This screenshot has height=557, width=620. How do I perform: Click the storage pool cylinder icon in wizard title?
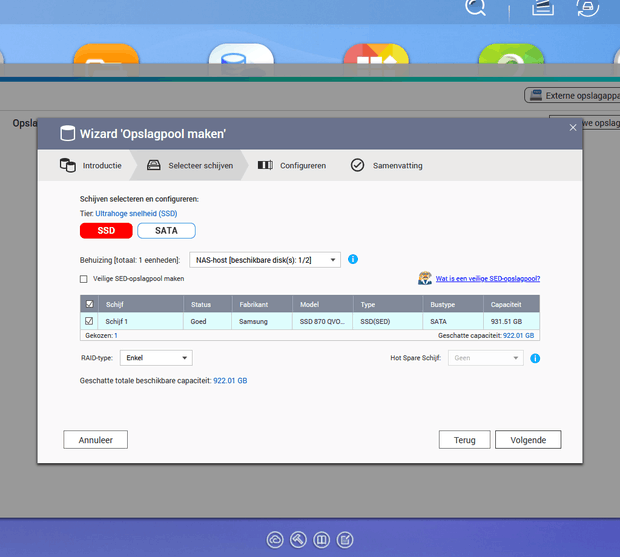point(67,134)
